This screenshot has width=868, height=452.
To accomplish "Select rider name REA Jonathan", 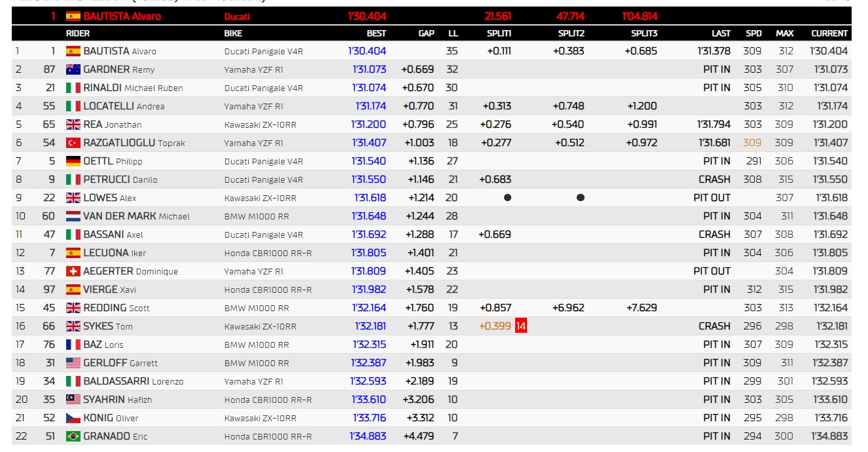I will click(113, 124).
